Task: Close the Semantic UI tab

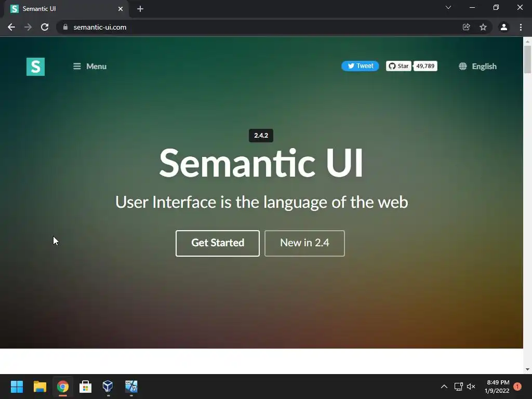Action: 121,9
